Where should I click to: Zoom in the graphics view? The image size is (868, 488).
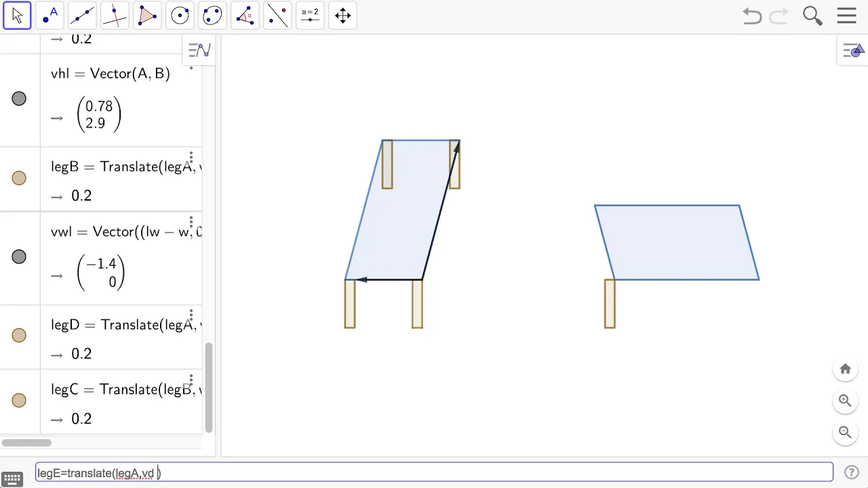(845, 401)
